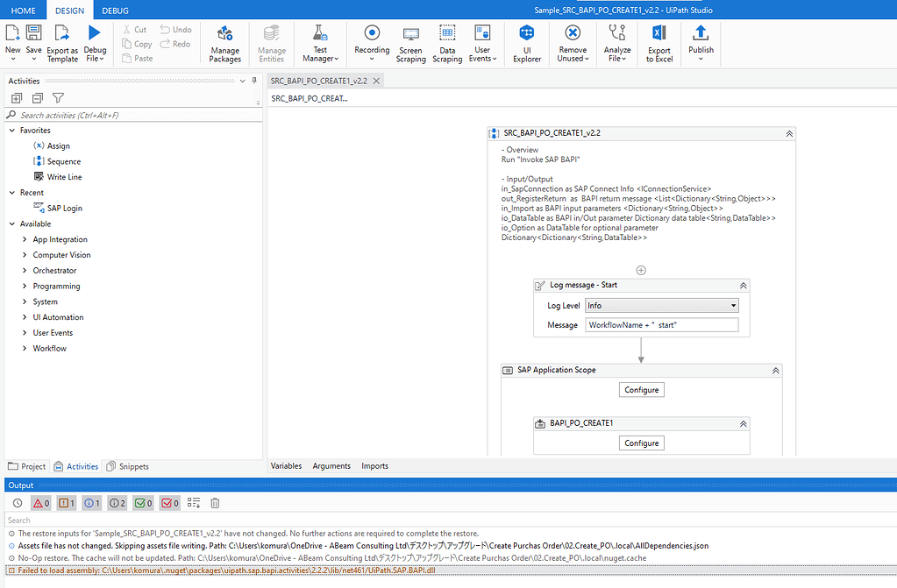897x588 pixels.
Task: Toggle the Info messages filter
Action: pyautogui.click(x=91, y=502)
